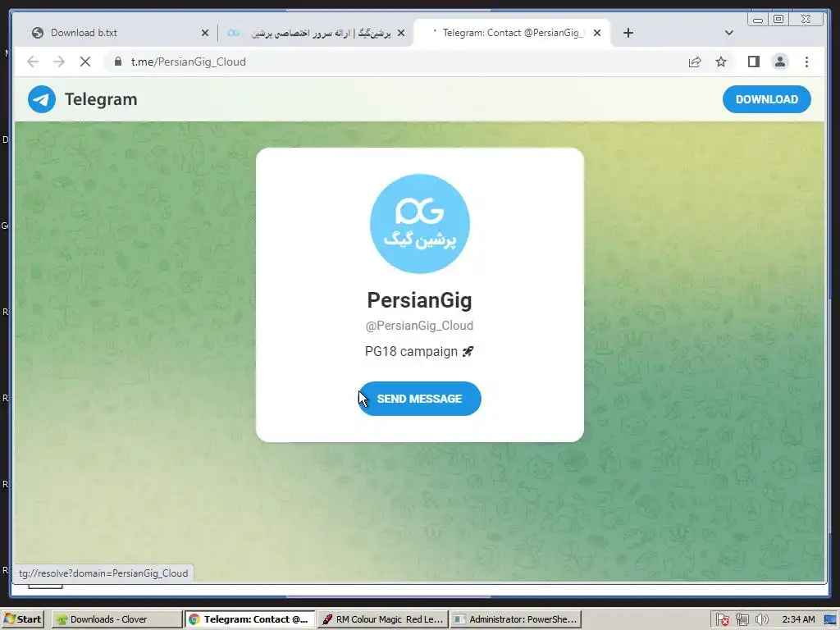This screenshot has width=840, height=630.
Task: Click the volume speaker tray icon
Action: [x=762, y=620]
